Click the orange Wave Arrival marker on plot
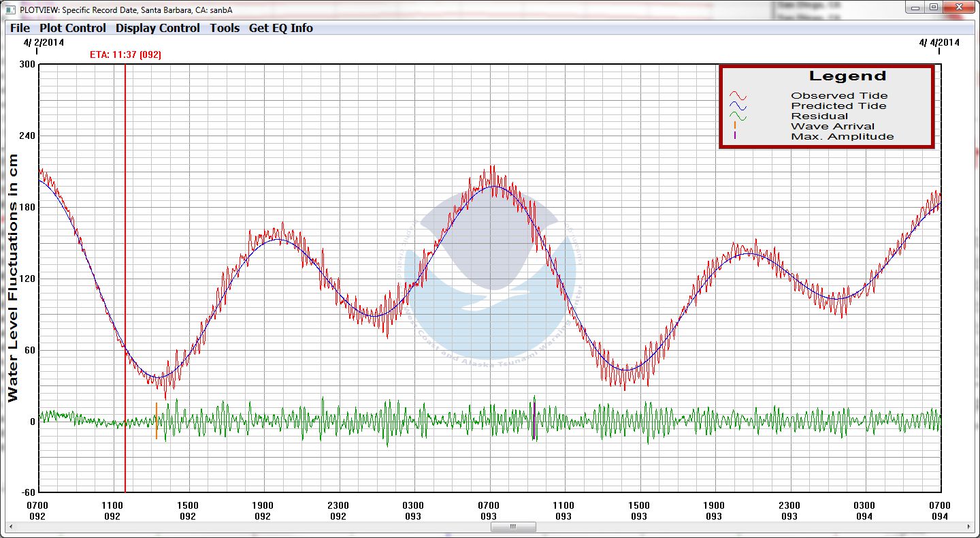The height and width of the screenshot is (538, 980). point(157,421)
